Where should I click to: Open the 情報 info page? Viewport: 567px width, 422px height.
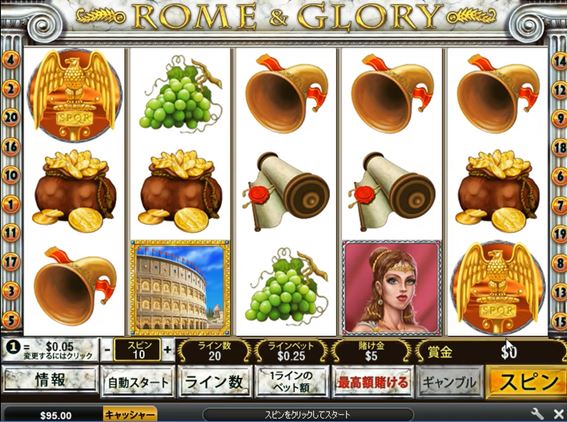(50, 380)
